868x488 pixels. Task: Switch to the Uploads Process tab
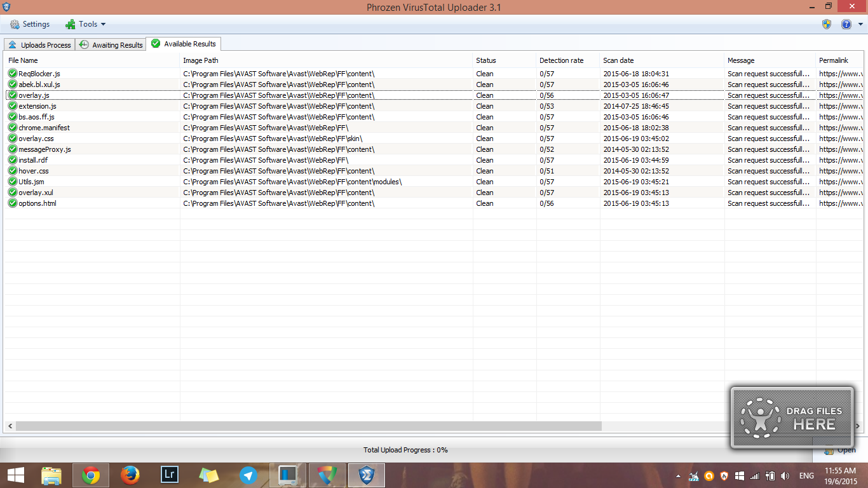tap(39, 44)
